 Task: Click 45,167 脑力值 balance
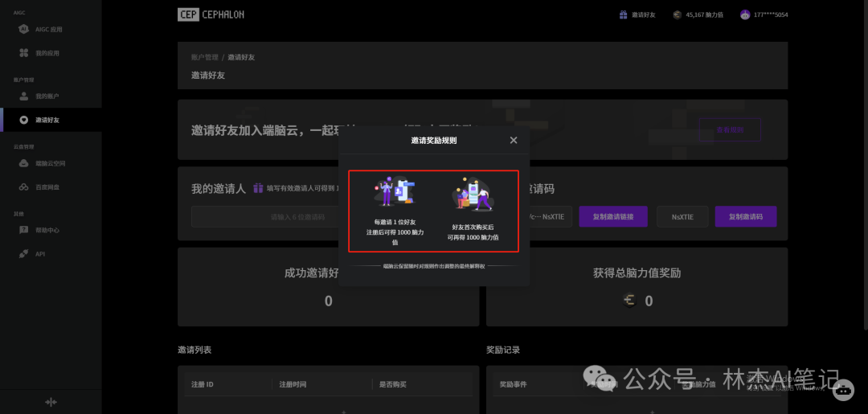704,15
